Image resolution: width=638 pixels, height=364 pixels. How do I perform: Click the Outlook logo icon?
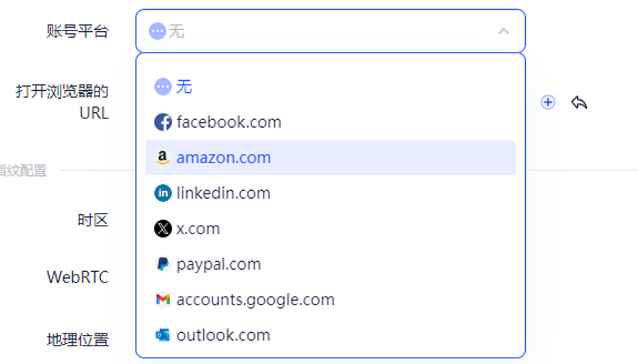163,335
